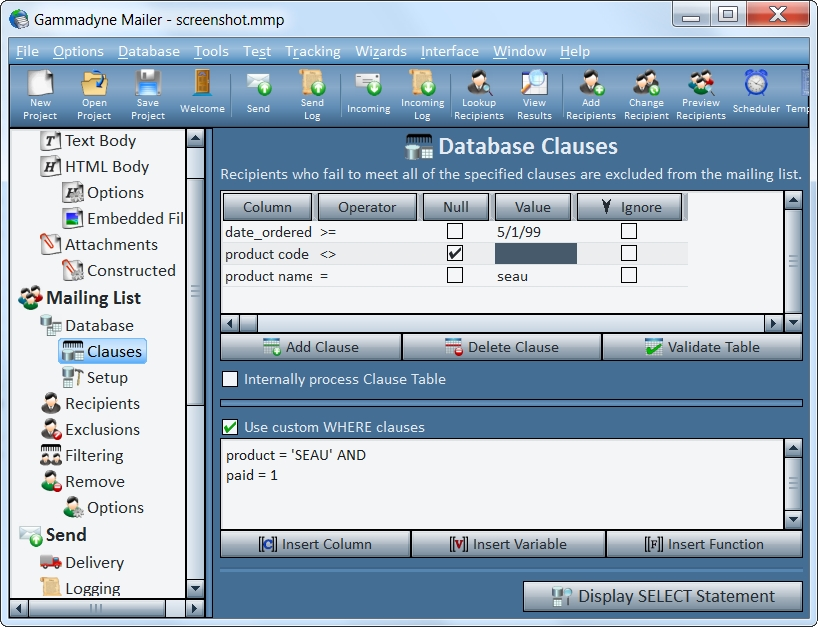Open the Tools menu
818x627 pixels.
[x=211, y=51]
